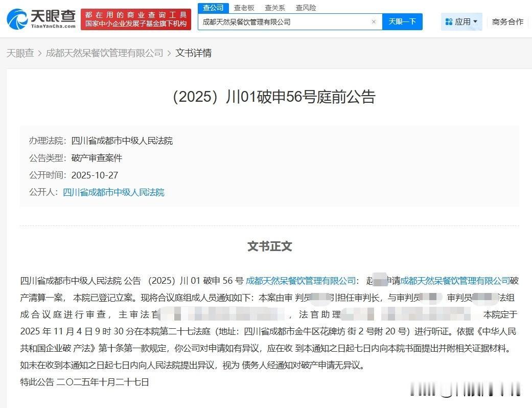This screenshot has height=408, width=532.
Task: Open 成都天然呆餐饮管理有限公司 breadcrumb link
Action: [104, 53]
